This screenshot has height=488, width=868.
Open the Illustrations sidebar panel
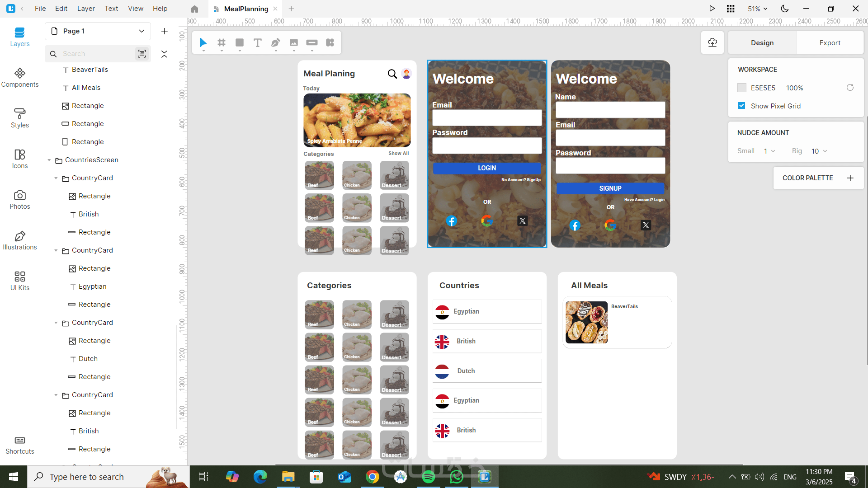[x=20, y=240]
